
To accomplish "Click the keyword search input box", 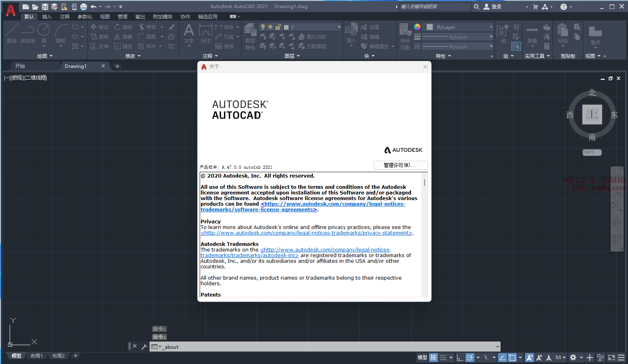I will click(x=435, y=6).
